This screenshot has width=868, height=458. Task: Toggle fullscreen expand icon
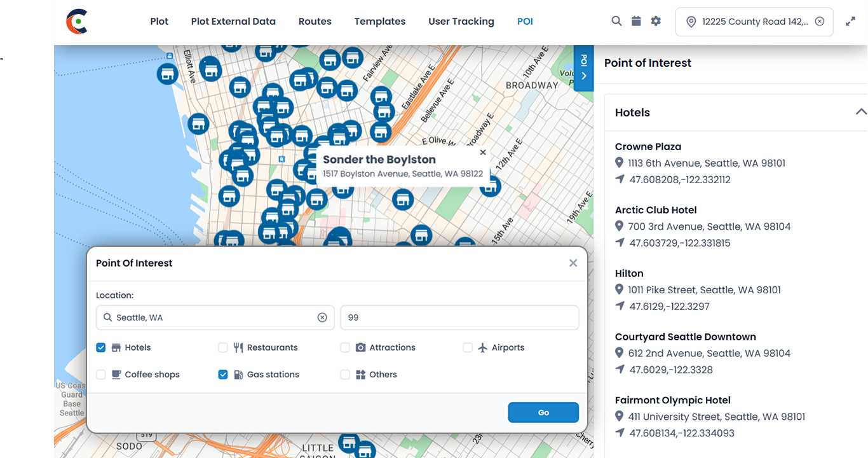[x=850, y=22]
